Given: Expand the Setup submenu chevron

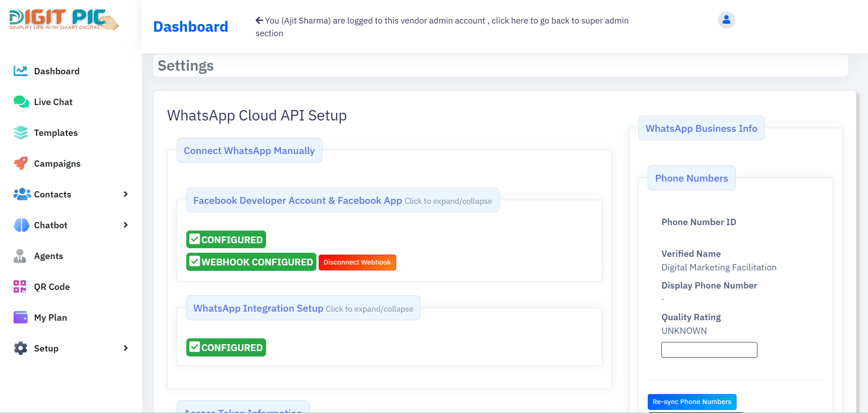Looking at the screenshot, I should coord(126,348).
